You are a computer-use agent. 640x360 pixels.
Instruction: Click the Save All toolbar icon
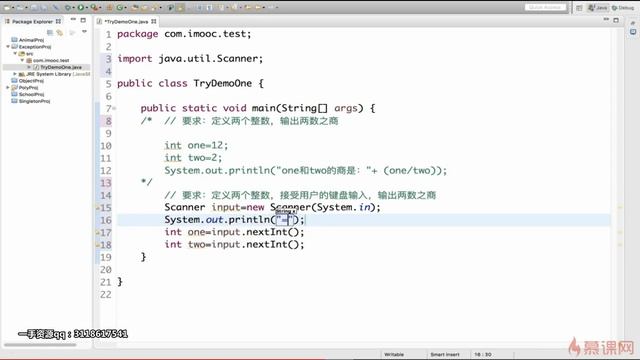[43, 7]
